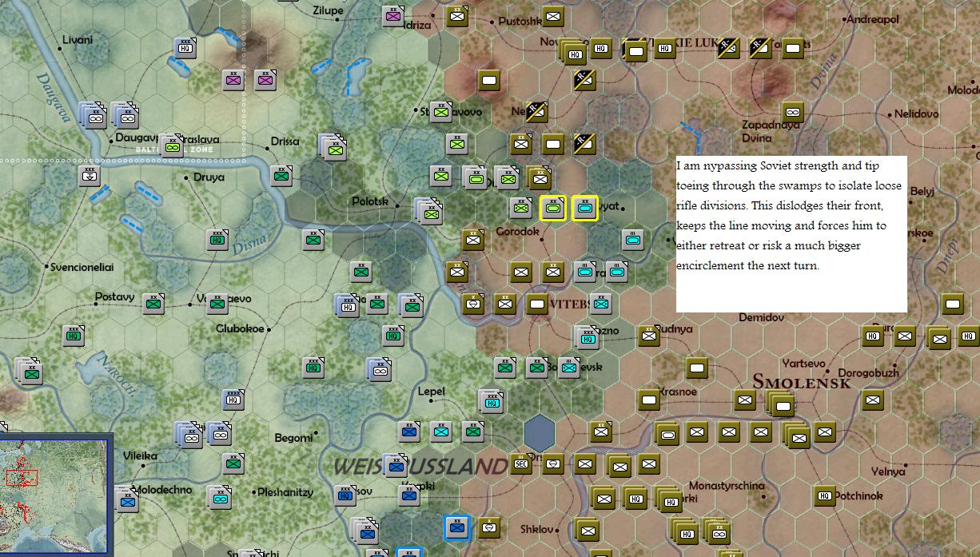Select the air corps unit south of Daugavpils
Image resolution: width=980 pixels, height=557 pixels.
(90, 176)
